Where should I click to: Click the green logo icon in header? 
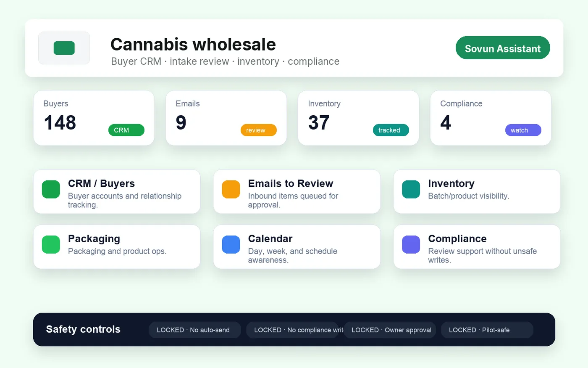[64, 48]
